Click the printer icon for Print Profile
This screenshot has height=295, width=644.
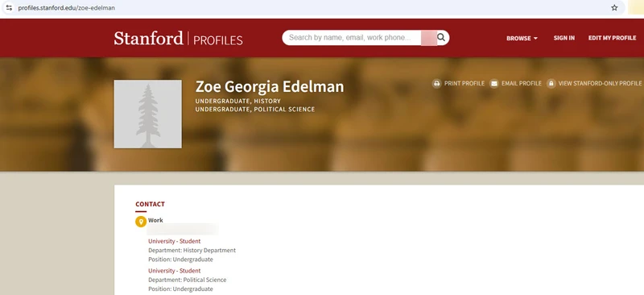click(x=436, y=84)
